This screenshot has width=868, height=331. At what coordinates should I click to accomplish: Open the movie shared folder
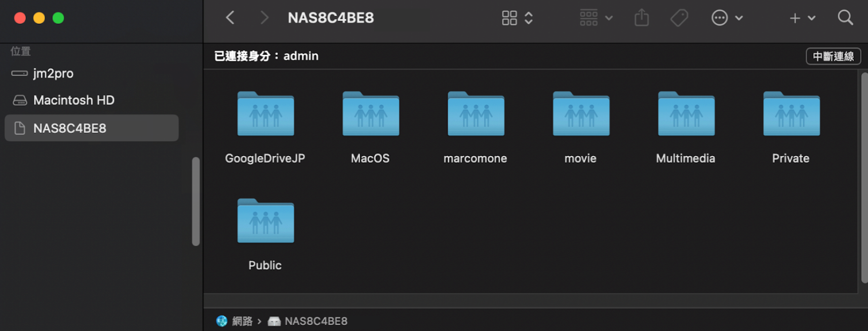tap(581, 114)
